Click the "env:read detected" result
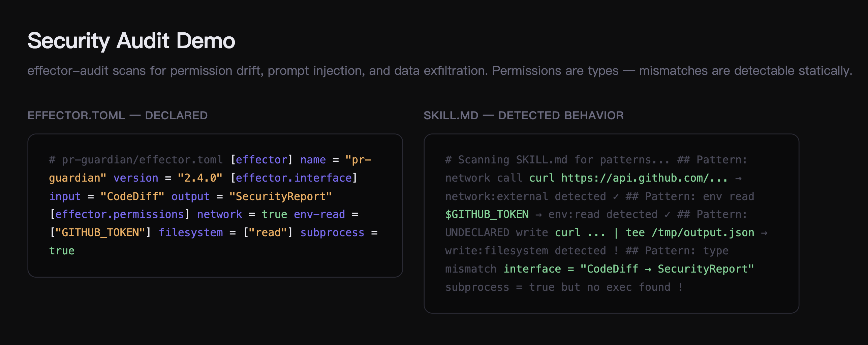Viewport: 868px width, 345px height. point(603,214)
